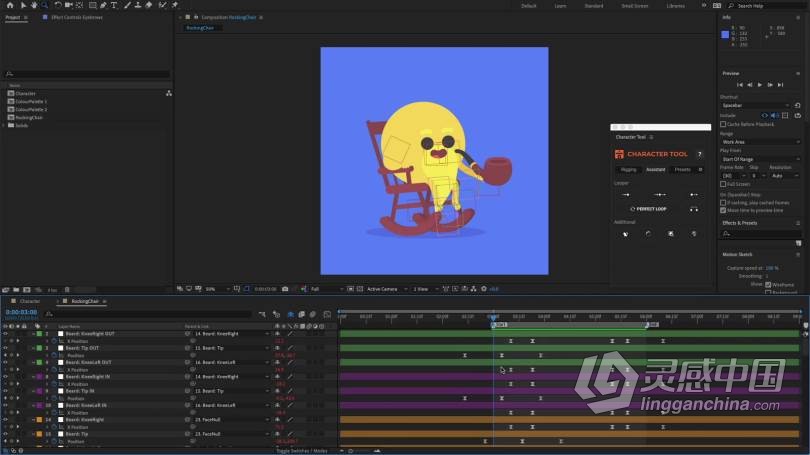Switch to the Character timeline tab
This screenshot has height=455, width=810.
coord(30,300)
